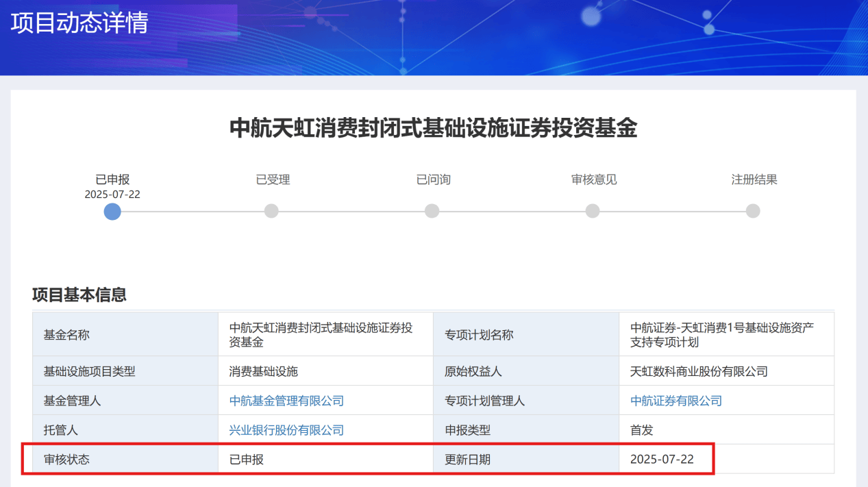Open the 中航证券有限公司 link

676,401
